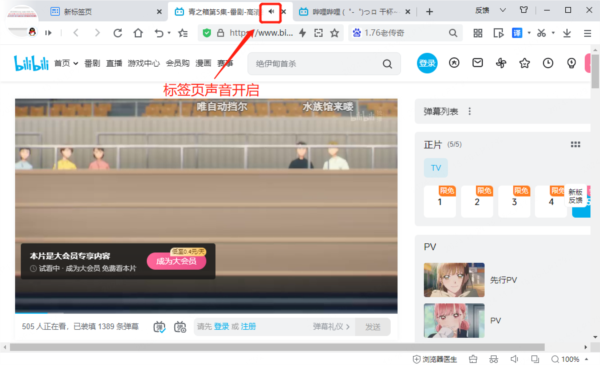Open the browser hamburger menu
This screenshot has width=600, height=365.
587,34
